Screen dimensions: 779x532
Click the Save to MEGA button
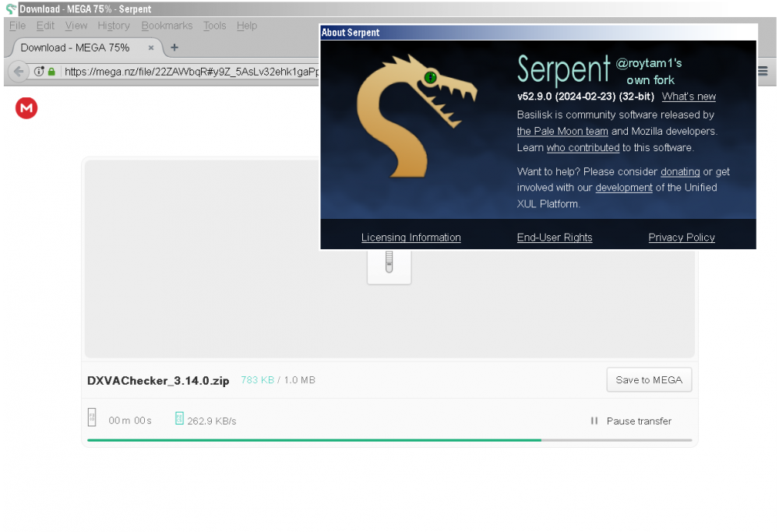coord(649,379)
